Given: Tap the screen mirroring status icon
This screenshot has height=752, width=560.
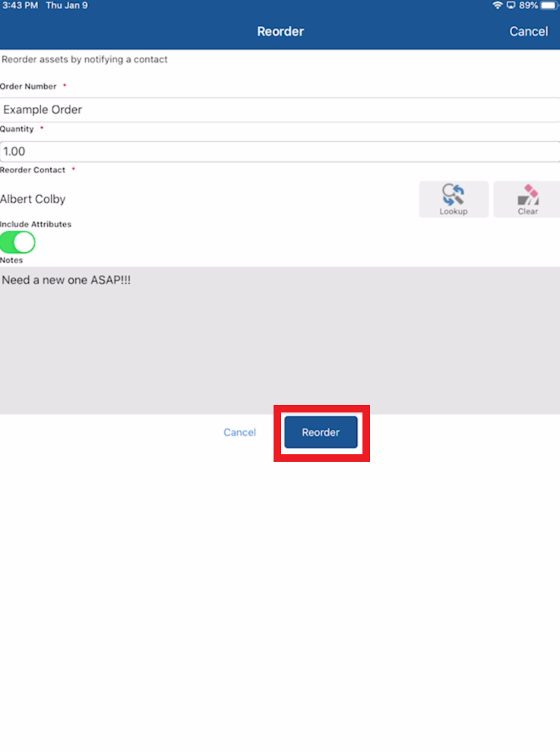Looking at the screenshot, I should pyautogui.click(x=511, y=6).
